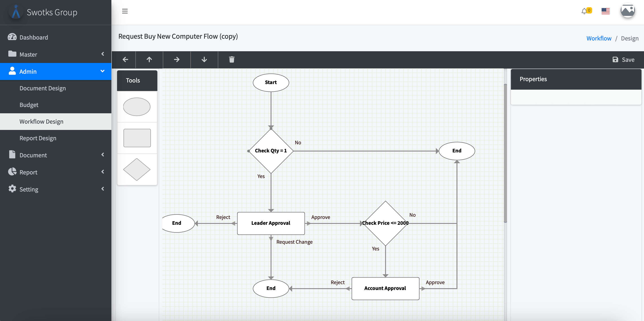The width and height of the screenshot is (644, 321).
Task: Open the Workflow breadcrumb link
Action: [x=599, y=38]
